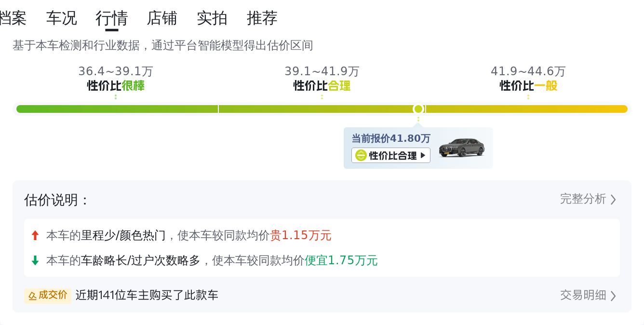Click the gray car thumbnail image

(x=461, y=148)
